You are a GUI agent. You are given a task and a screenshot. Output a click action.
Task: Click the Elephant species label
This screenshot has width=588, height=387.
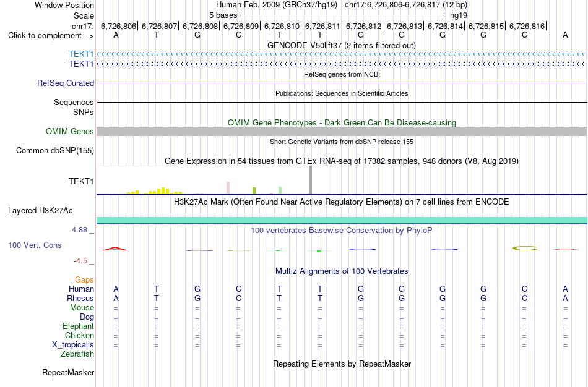(78, 326)
